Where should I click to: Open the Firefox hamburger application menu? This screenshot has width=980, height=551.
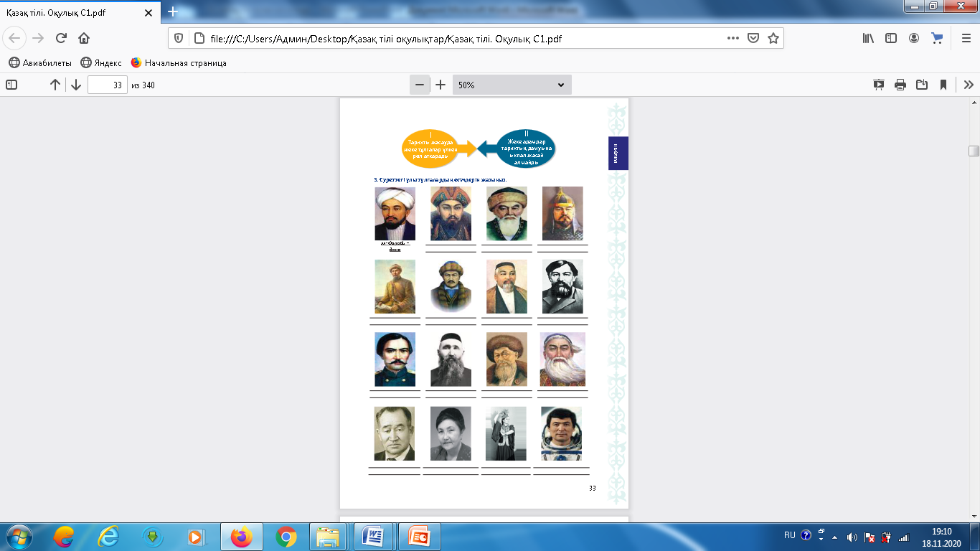tap(966, 38)
